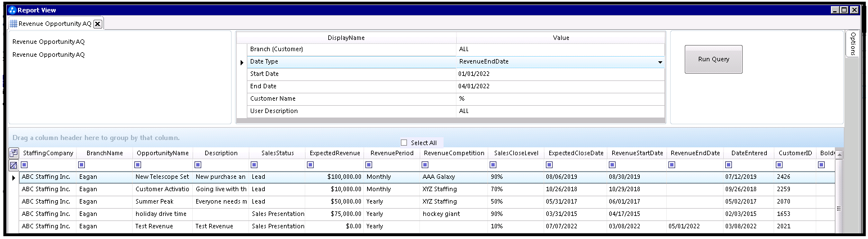
Task: Click the $100,000.00 expected revenue cell
Action: (x=334, y=177)
